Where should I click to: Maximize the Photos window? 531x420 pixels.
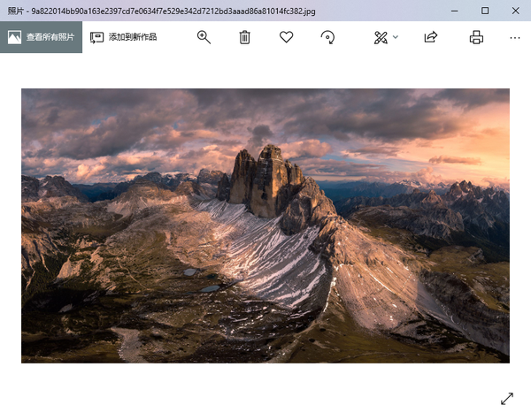[x=485, y=11]
